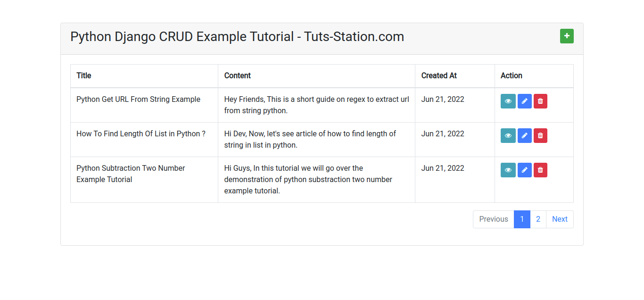Delete the Python Get URL From String post

pyautogui.click(x=540, y=101)
